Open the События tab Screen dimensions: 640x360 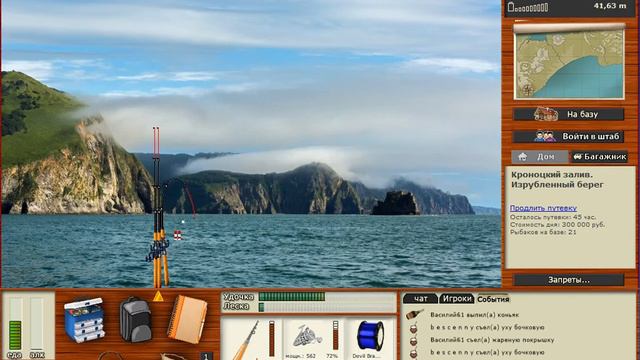click(493, 299)
